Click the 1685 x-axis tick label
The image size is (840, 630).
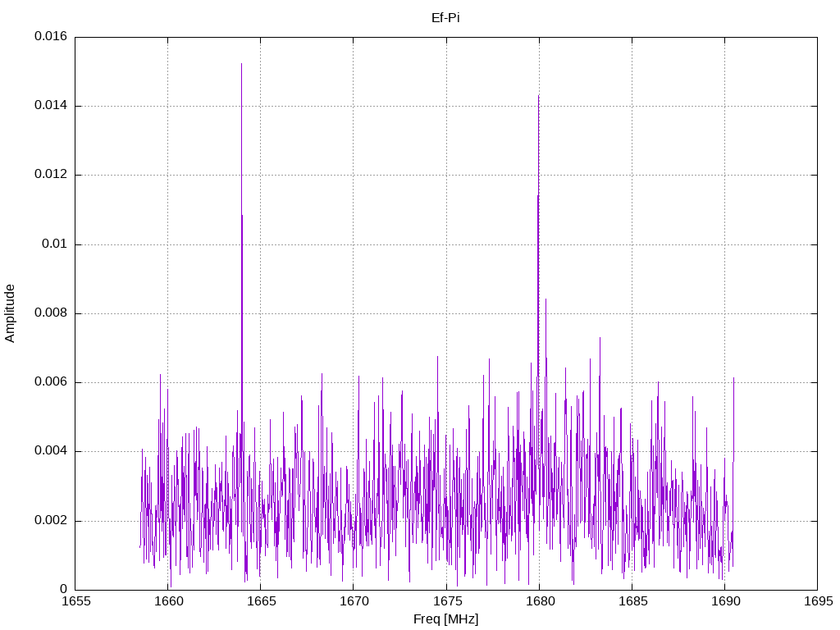click(x=632, y=601)
